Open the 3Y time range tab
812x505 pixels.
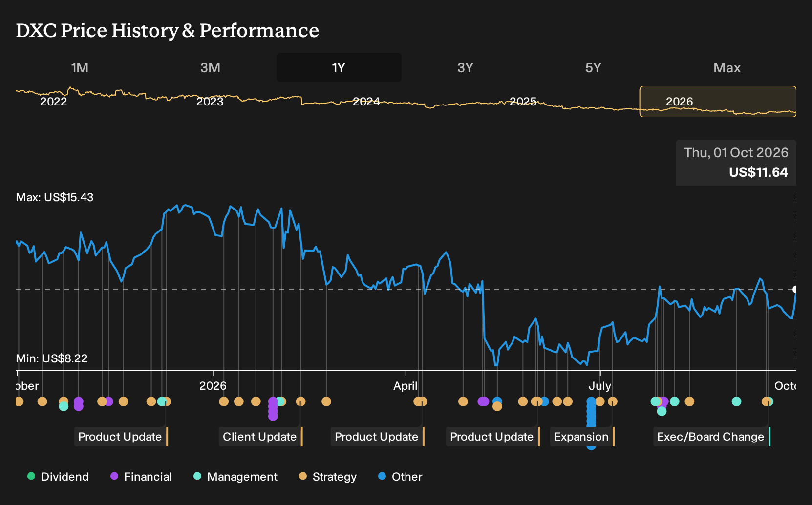click(465, 67)
